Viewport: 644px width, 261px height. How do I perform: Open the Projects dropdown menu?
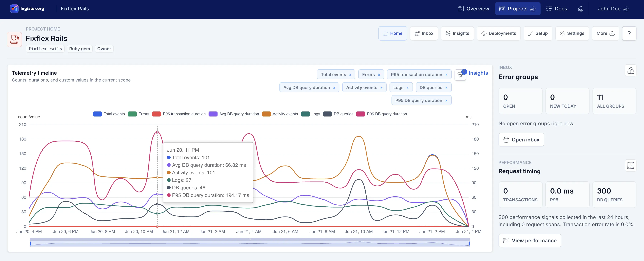point(518,9)
